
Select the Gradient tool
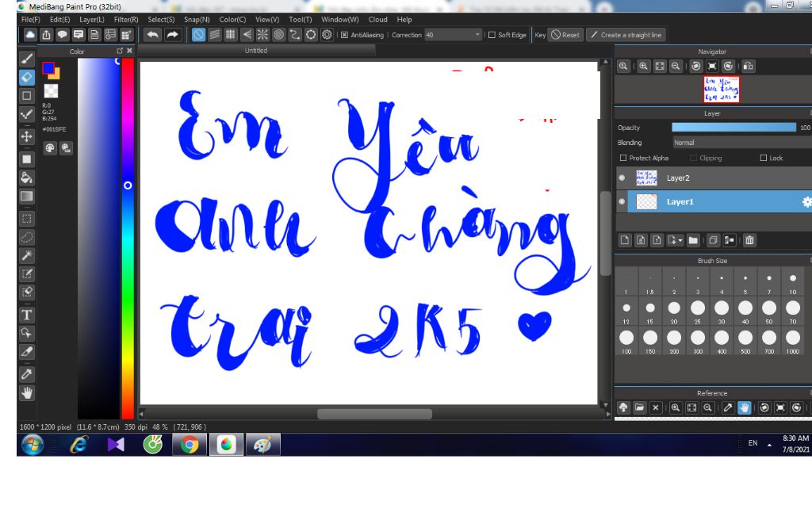coord(27,197)
